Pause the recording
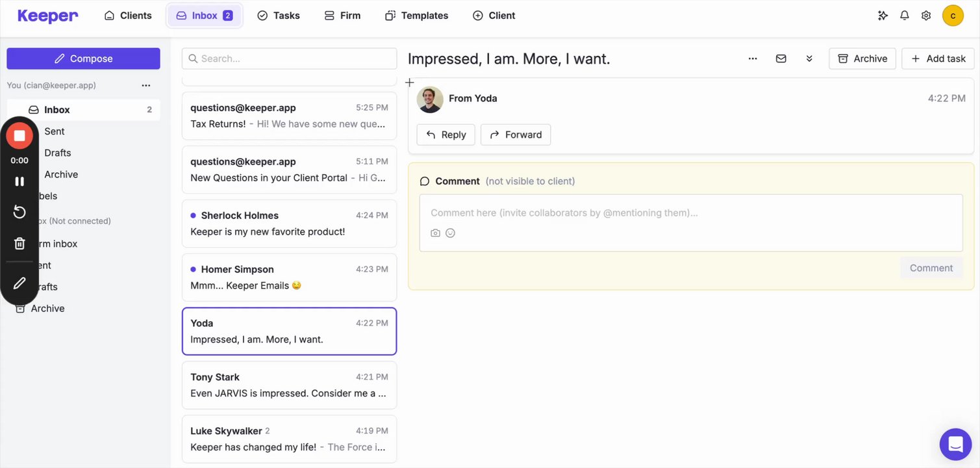The width and height of the screenshot is (980, 468). [19, 181]
